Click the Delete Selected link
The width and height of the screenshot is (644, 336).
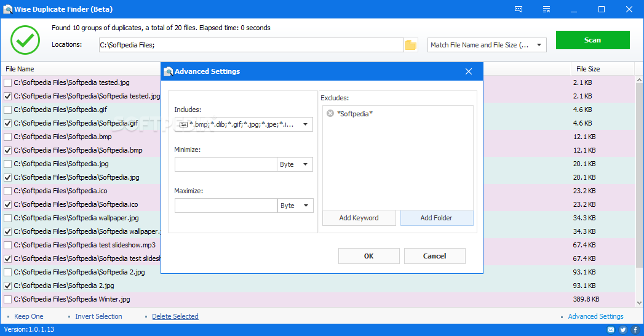[x=175, y=316]
